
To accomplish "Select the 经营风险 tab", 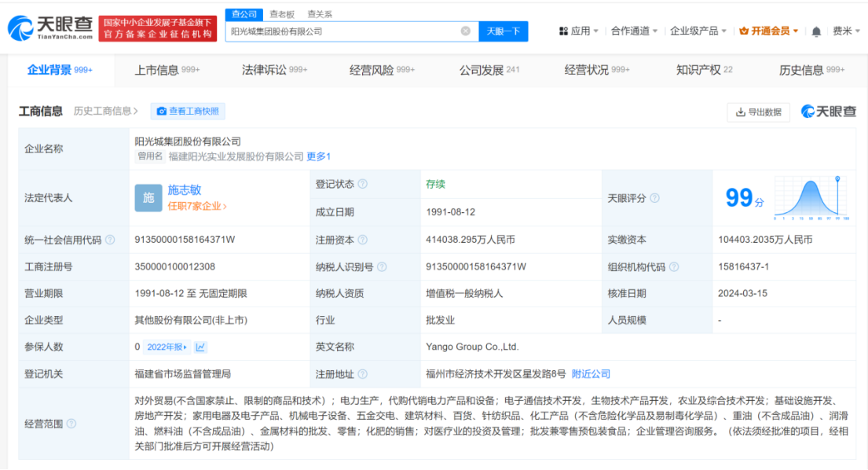I will point(382,70).
